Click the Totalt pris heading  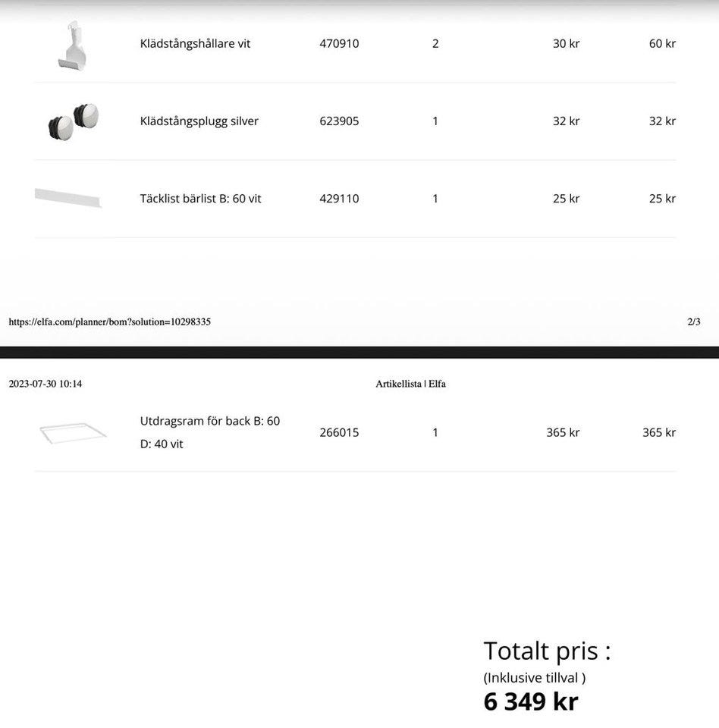tap(547, 651)
